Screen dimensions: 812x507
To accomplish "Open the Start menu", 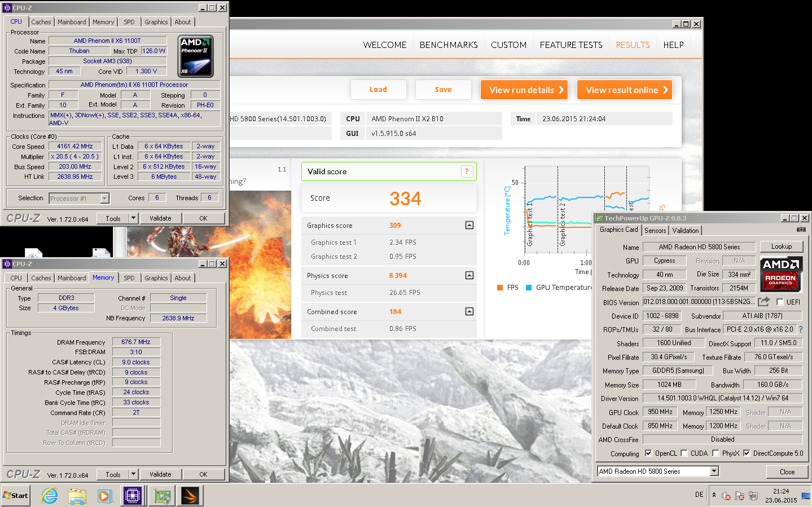I will pyautogui.click(x=15, y=495).
